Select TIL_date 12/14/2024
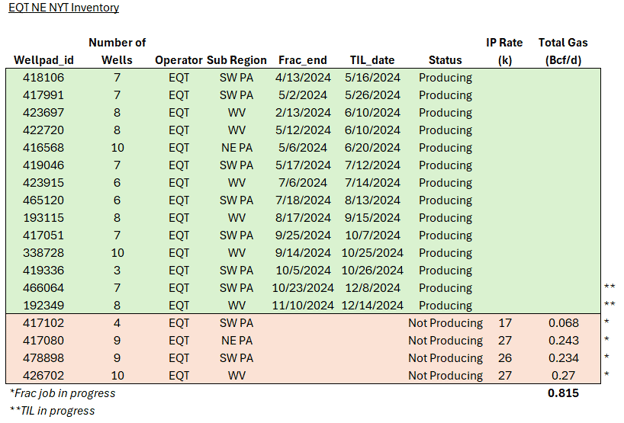The width and height of the screenshot is (624, 423). tap(372, 305)
